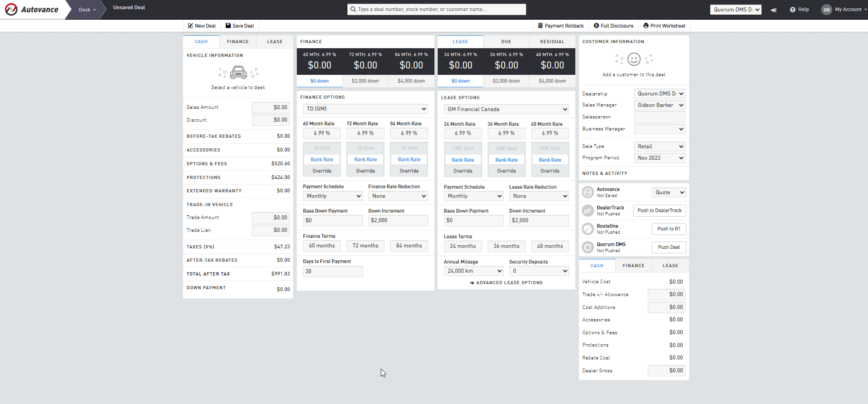
Task: Click the Days to First Payment field
Action: (333, 271)
